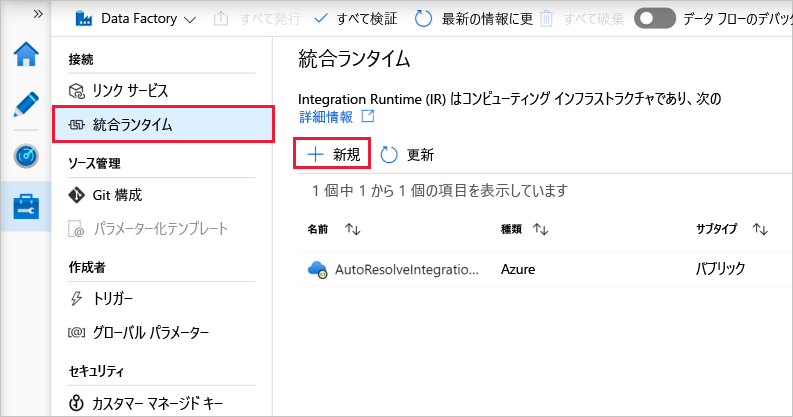Click the Data Factory icon
Viewport: 793px width, 417px height.
pos(83,19)
